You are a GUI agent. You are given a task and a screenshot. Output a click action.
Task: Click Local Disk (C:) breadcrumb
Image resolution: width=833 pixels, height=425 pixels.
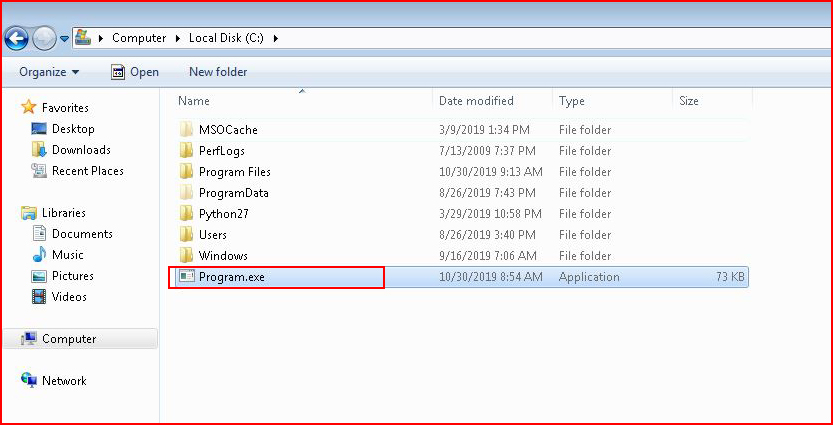coord(226,38)
